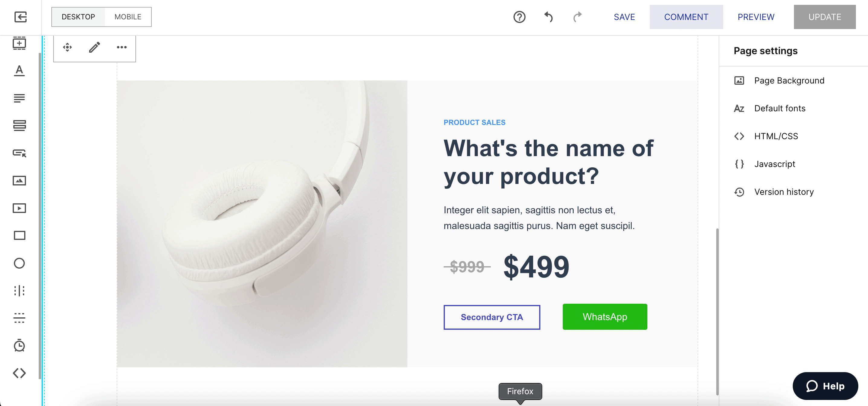Select the headline text tool icon

click(19, 70)
